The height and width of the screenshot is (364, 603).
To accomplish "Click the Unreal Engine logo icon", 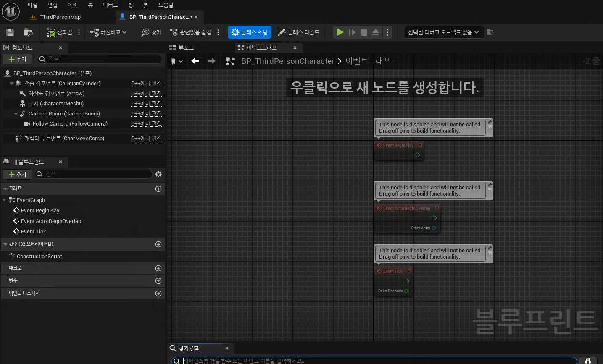I will pyautogui.click(x=11, y=11).
